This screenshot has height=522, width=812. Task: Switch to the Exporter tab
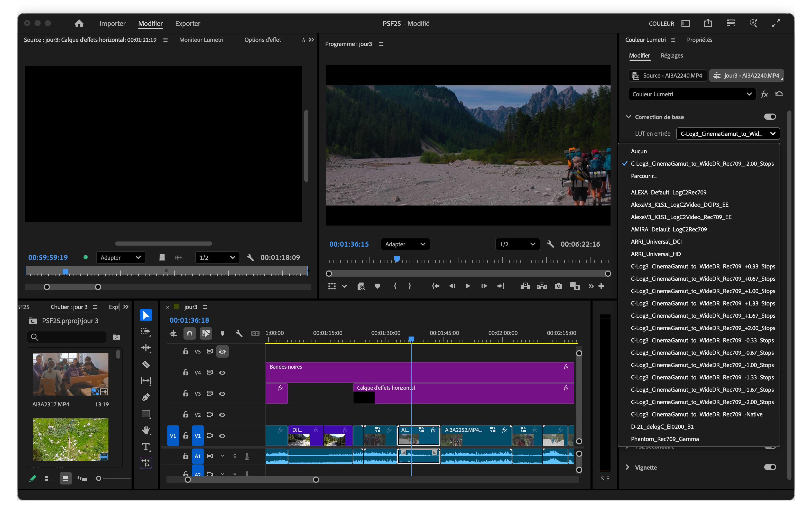188,23
